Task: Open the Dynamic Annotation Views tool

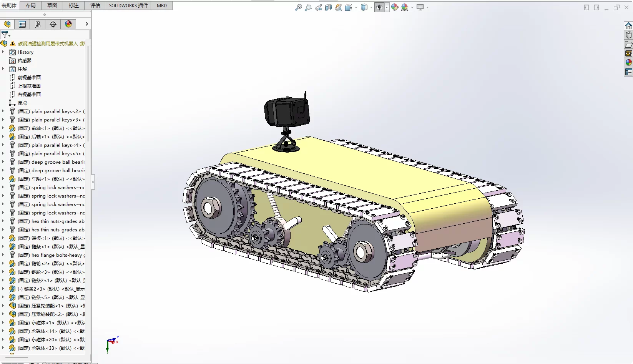Action: (x=339, y=7)
